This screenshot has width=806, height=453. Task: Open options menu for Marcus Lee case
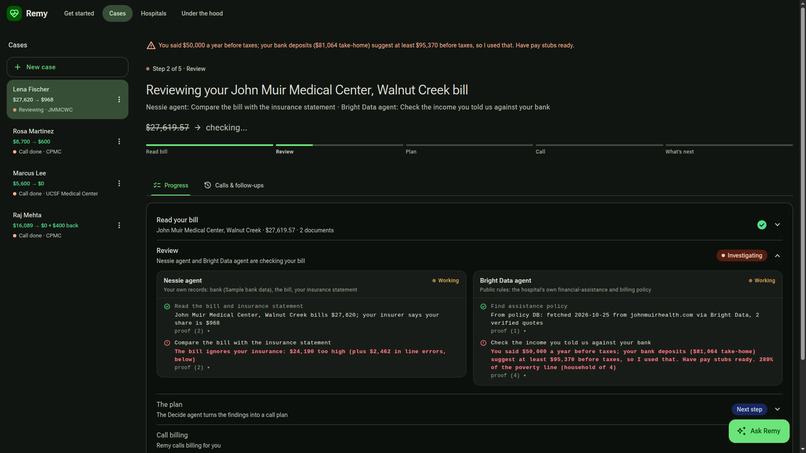pyautogui.click(x=119, y=183)
